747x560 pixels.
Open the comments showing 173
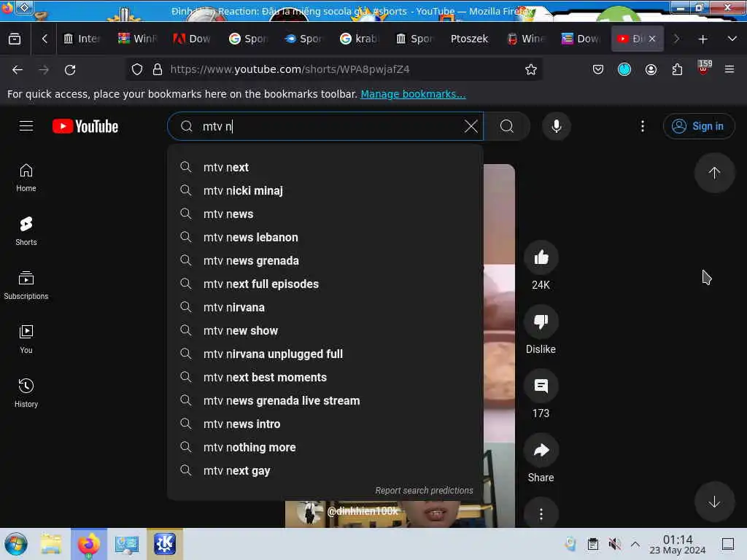[x=541, y=386]
